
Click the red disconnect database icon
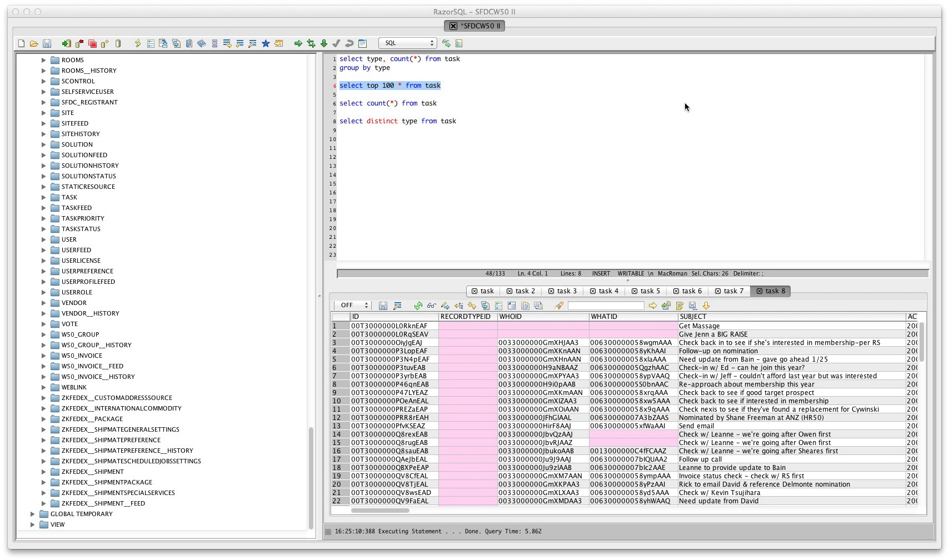[79, 43]
